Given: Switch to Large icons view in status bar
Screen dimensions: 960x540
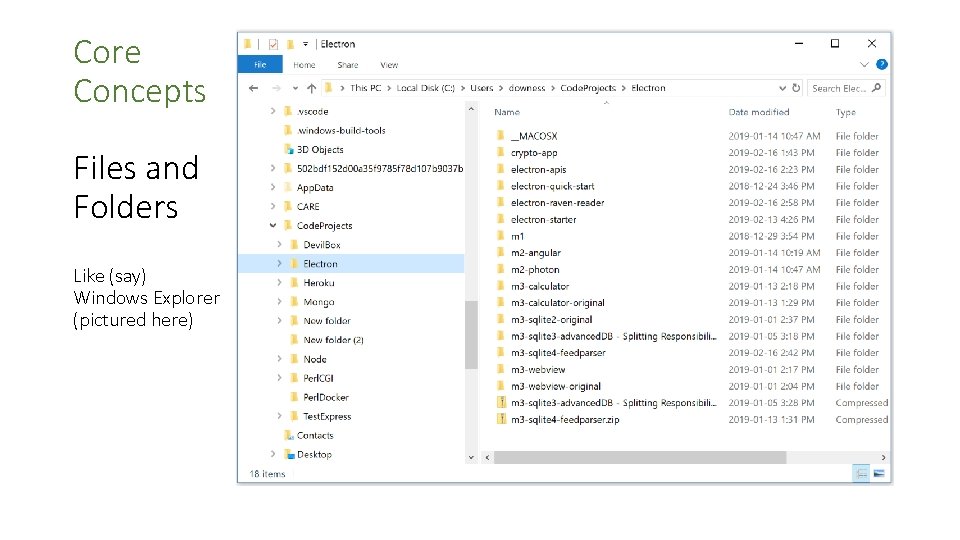Looking at the screenshot, I should tap(879, 473).
